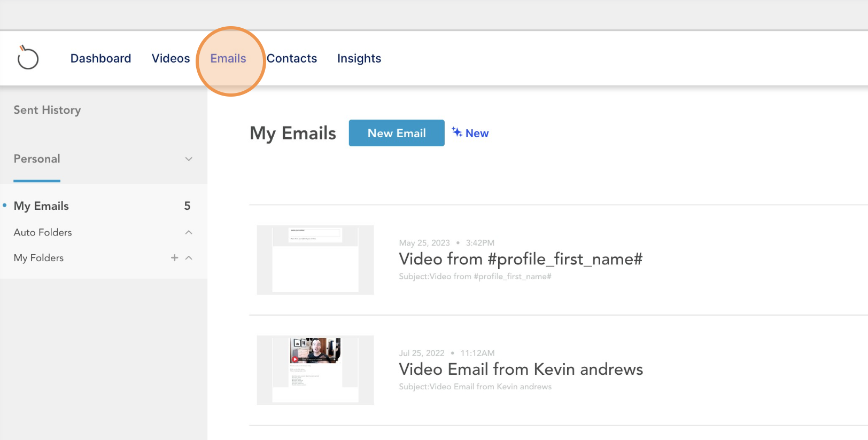Click the subject line 'Subject:Video from #profile_first_name#'
The image size is (868, 440).
(475, 277)
